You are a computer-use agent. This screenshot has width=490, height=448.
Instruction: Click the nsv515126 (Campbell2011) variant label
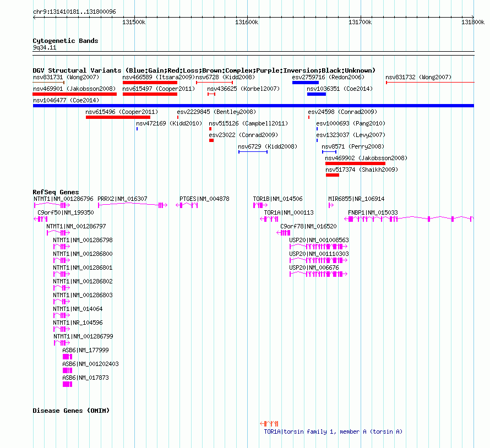click(248, 123)
